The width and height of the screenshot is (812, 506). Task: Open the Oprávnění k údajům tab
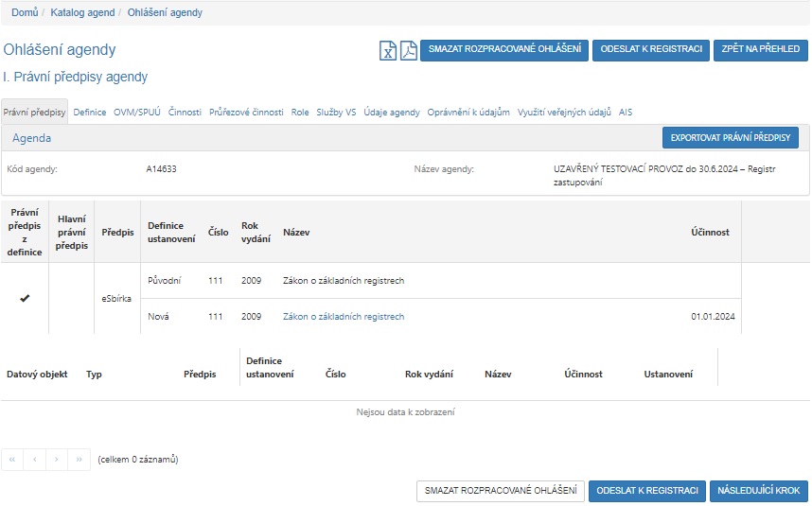[468, 112]
